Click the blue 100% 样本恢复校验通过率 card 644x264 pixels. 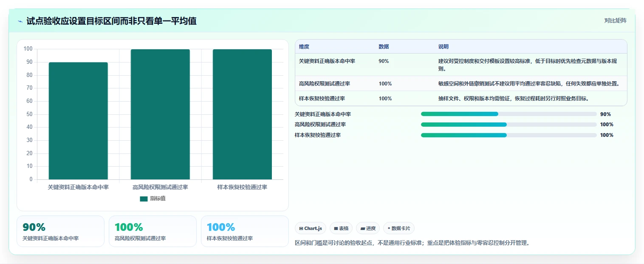point(245,231)
